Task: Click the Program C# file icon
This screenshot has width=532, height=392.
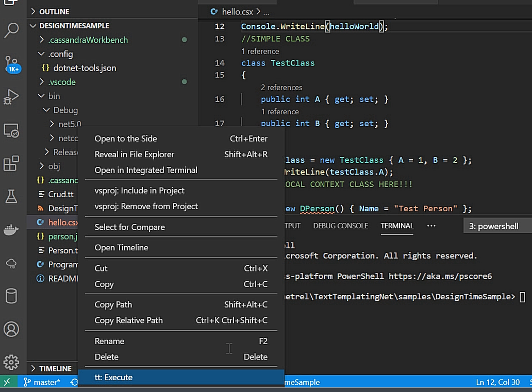Action: click(x=40, y=264)
